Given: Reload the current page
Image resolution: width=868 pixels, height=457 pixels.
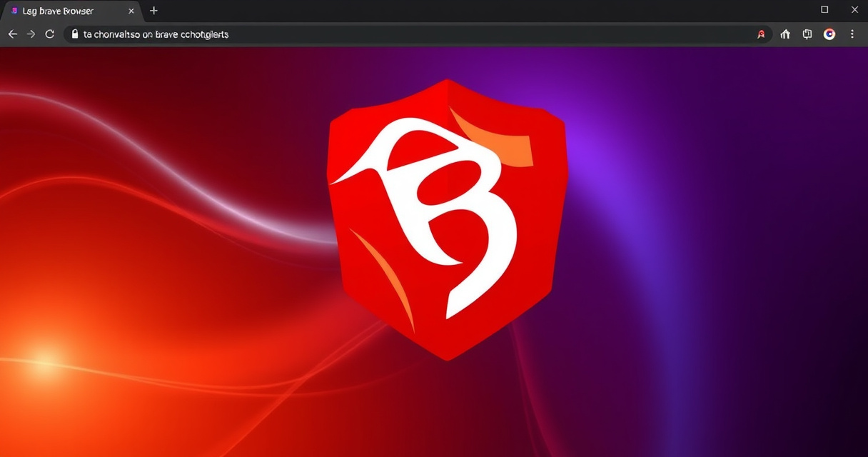Looking at the screenshot, I should [x=50, y=34].
